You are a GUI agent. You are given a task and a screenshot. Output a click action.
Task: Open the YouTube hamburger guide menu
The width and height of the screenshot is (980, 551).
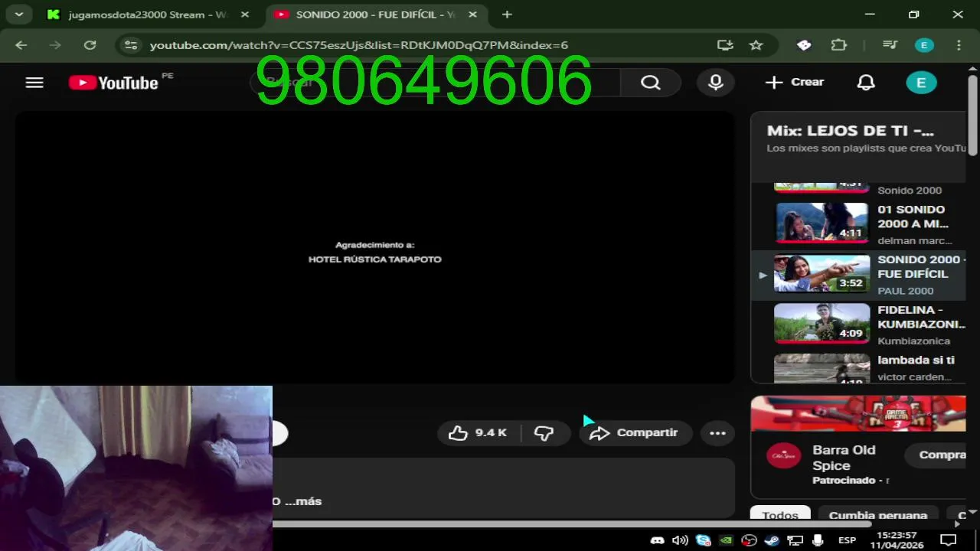click(34, 83)
